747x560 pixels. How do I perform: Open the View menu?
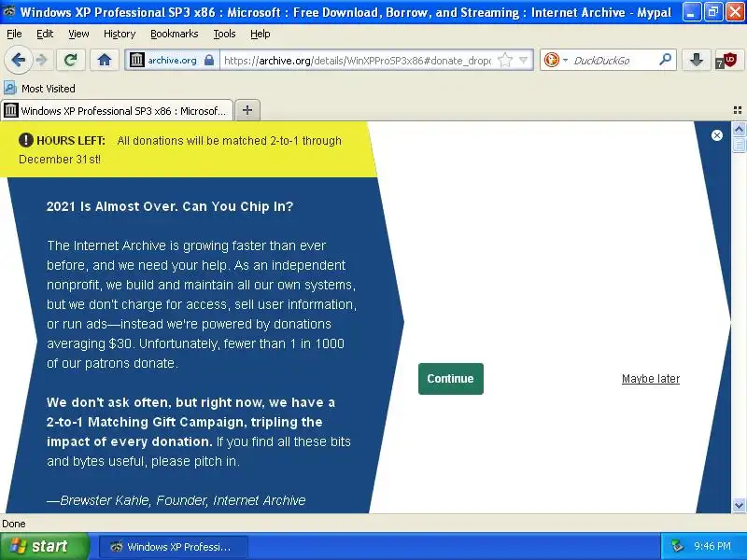click(x=78, y=34)
